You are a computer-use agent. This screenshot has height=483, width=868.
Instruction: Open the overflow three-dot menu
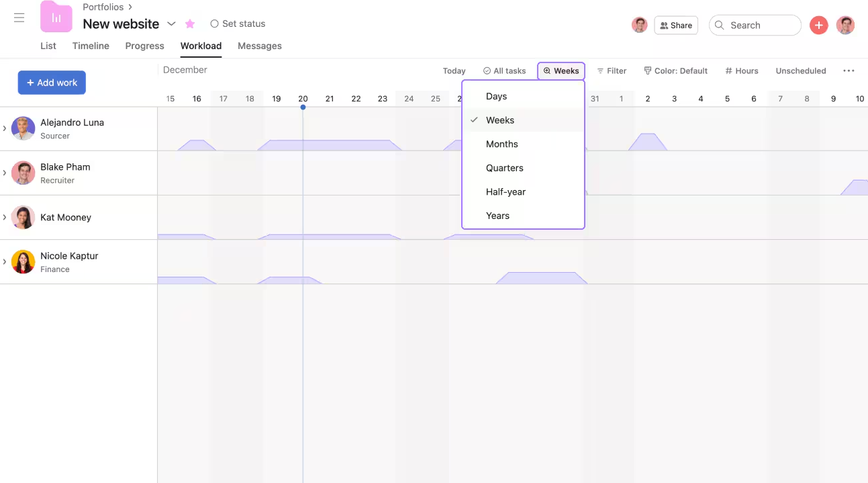tap(849, 71)
